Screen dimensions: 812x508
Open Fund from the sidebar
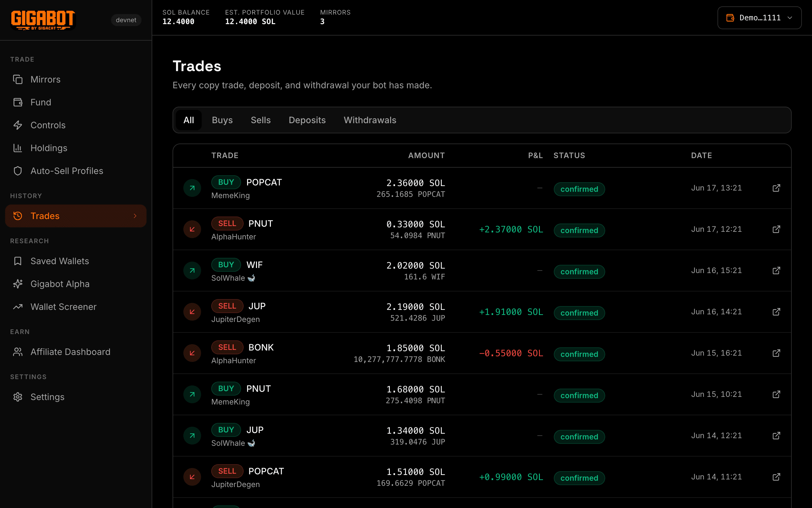(x=76, y=102)
